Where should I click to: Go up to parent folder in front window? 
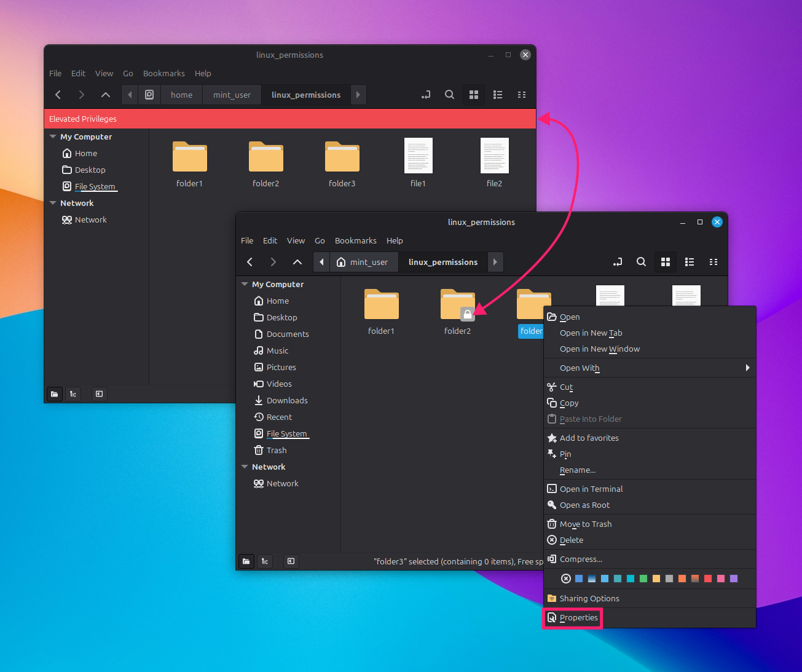click(297, 262)
